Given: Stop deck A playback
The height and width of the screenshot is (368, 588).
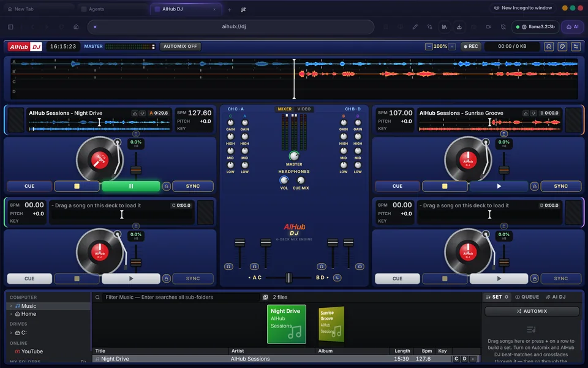Looking at the screenshot, I should [77, 186].
